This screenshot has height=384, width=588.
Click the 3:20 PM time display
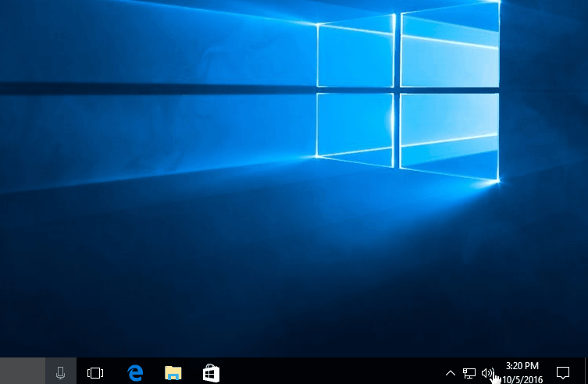pyautogui.click(x=522, y=365)
